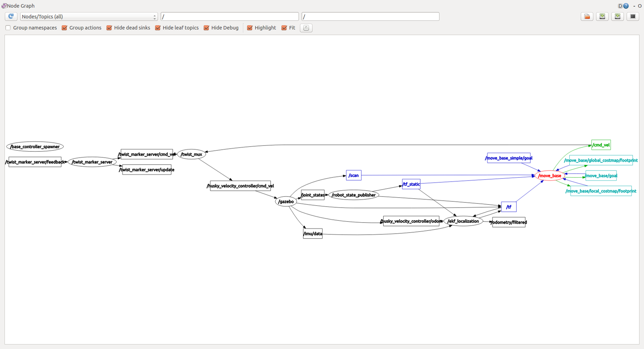Click the first namespace filter input field

click(229, 16)
